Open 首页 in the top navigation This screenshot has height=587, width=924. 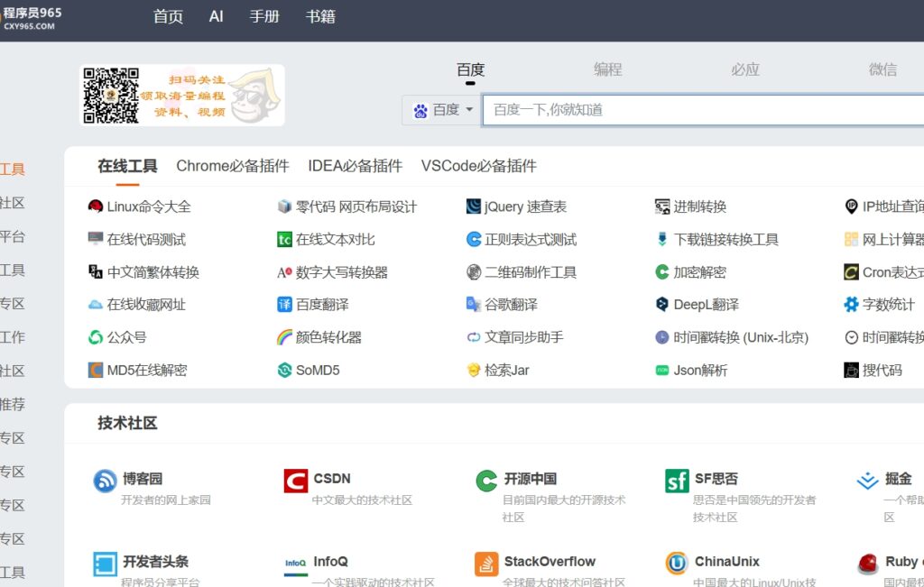[x=168, y=16]
